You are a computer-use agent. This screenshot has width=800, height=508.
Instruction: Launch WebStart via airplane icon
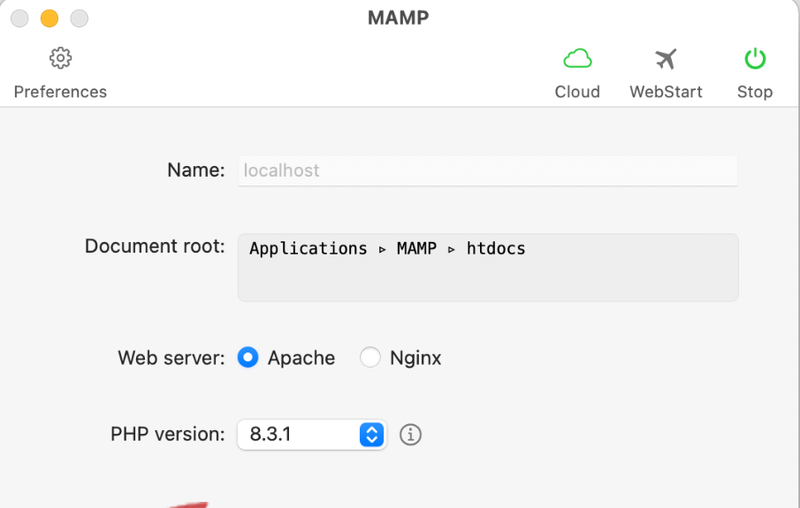click(x=666, y=59)
